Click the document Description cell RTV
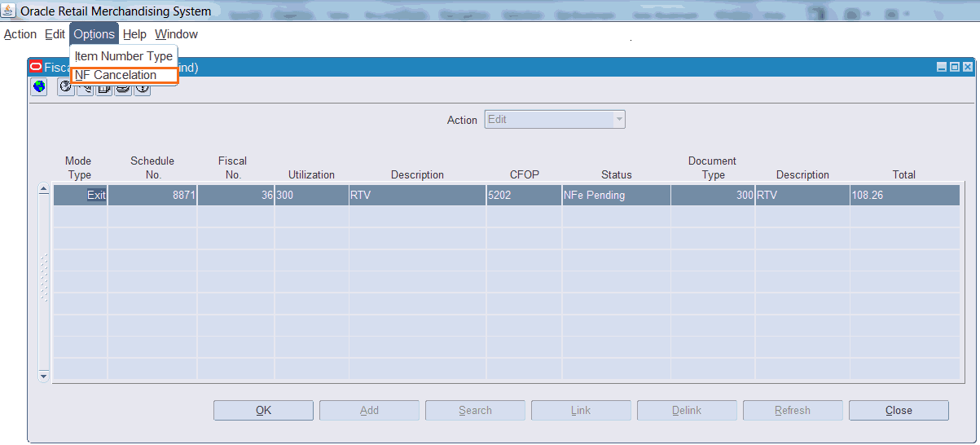Viewport: 980px width, 445px height. 802,196
